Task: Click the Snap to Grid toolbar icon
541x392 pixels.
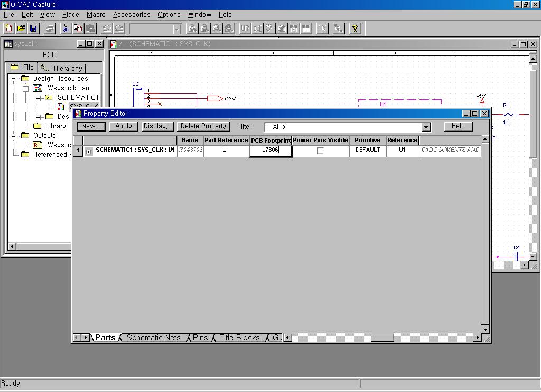Action: coord(322,29)
